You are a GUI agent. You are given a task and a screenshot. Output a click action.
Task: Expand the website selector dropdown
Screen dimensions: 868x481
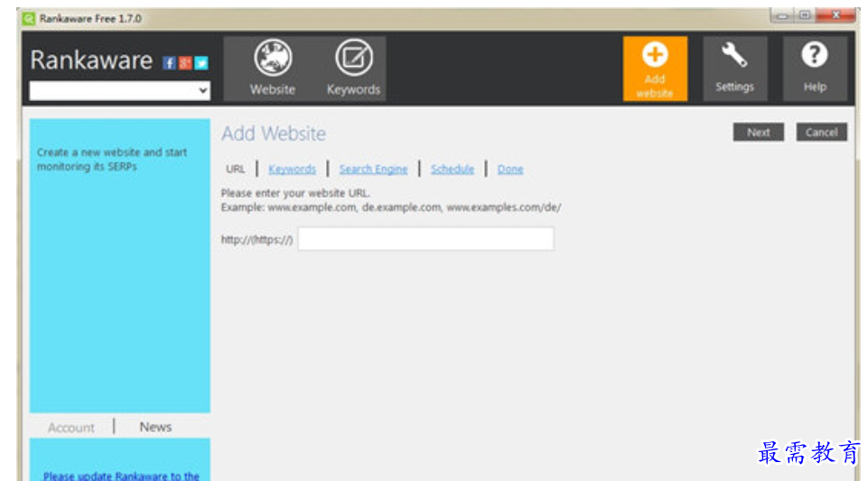pos(119,90)
